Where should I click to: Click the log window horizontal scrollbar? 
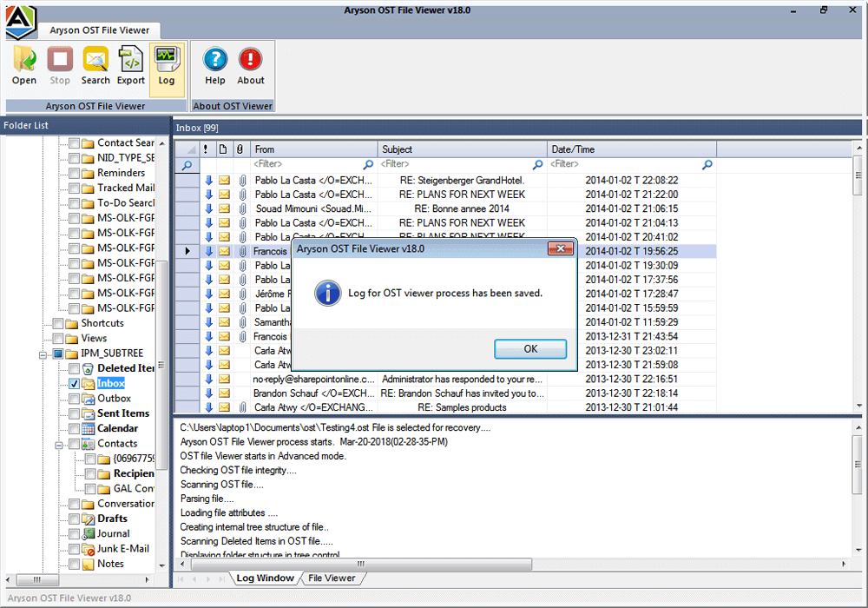[361, 564]
